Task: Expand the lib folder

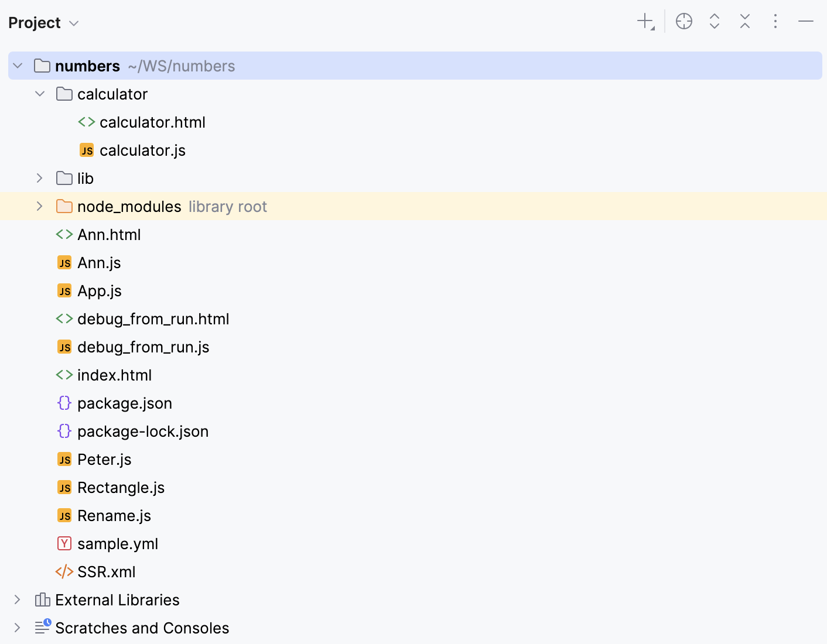Action: point(39,178)
